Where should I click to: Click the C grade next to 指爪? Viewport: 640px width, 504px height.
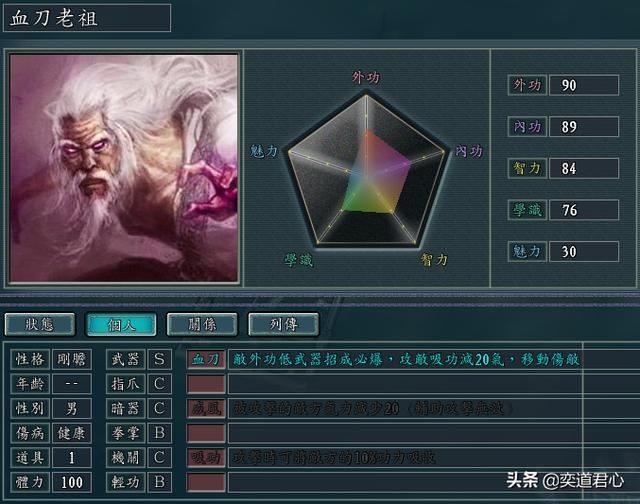click(160, 384)
